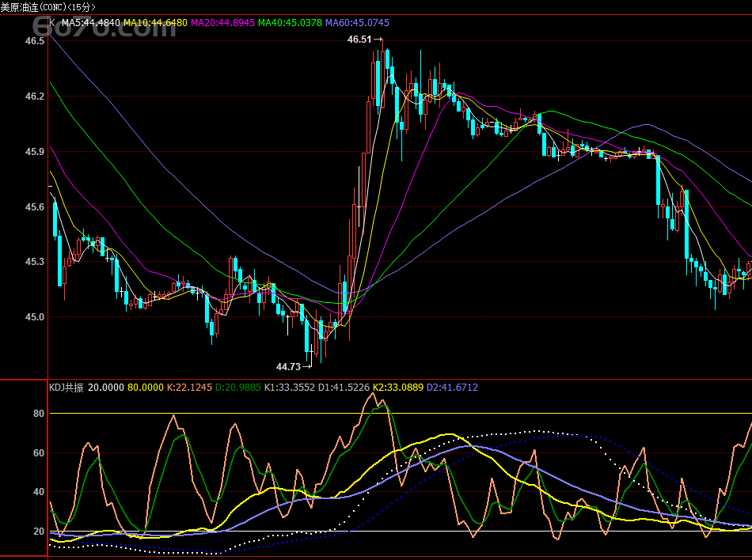The image size is (752, 560).
Task: Click the 44.73 low price marker
Action: (288, 367)
